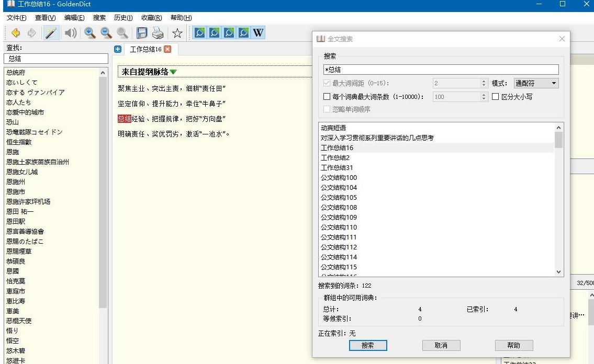Enable the 每个词典最大词条数 checkbox
The height and width of the screenshot is (364, 594).
[327, 96]
